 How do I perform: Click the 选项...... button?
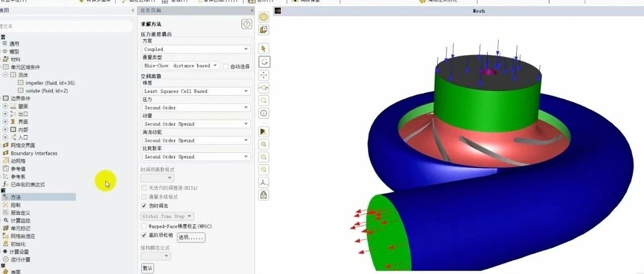[x=191, y=237]
